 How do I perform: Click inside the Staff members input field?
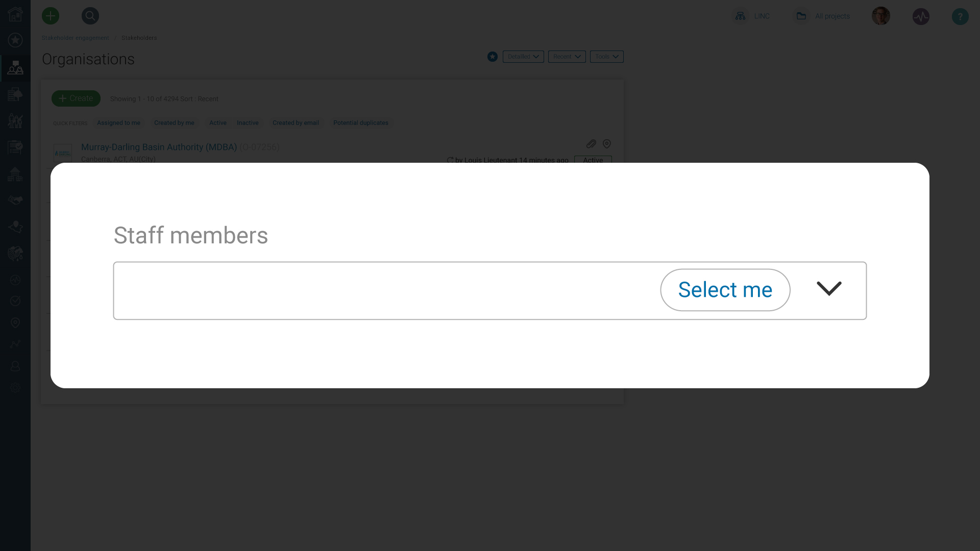[386, 291]
